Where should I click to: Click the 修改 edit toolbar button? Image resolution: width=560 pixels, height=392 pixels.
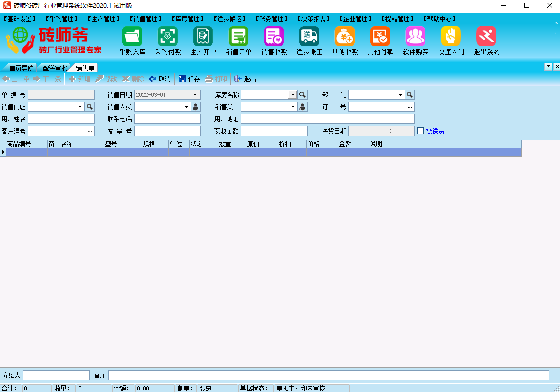pos(106,79)
